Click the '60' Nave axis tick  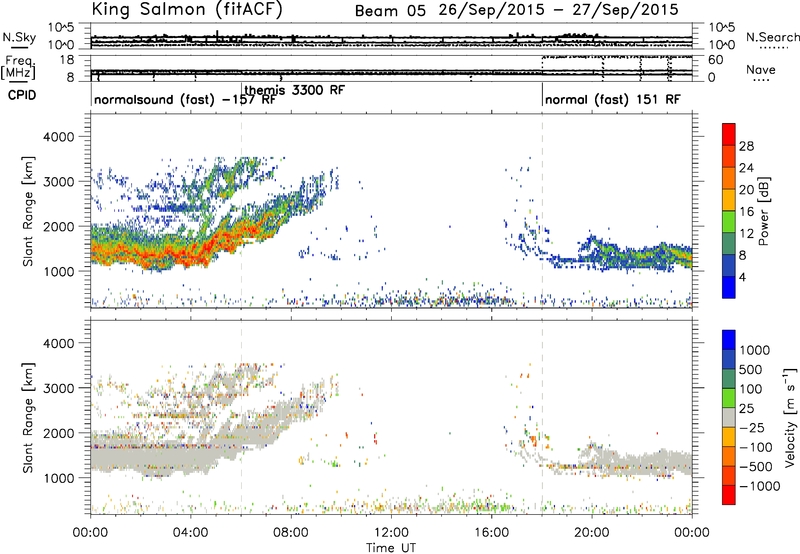715,60
